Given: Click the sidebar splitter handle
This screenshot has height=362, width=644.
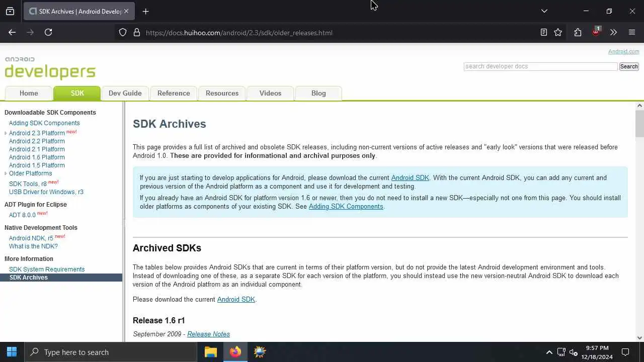Looking at the screenshot, I should 124,221.
